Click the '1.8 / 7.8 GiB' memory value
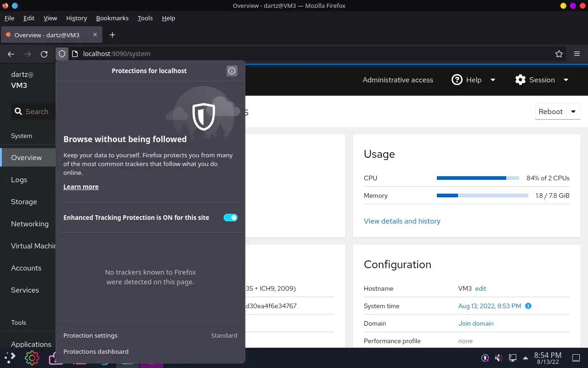The image size is (588, 368). pyautogui.click(x=553, y=195)
